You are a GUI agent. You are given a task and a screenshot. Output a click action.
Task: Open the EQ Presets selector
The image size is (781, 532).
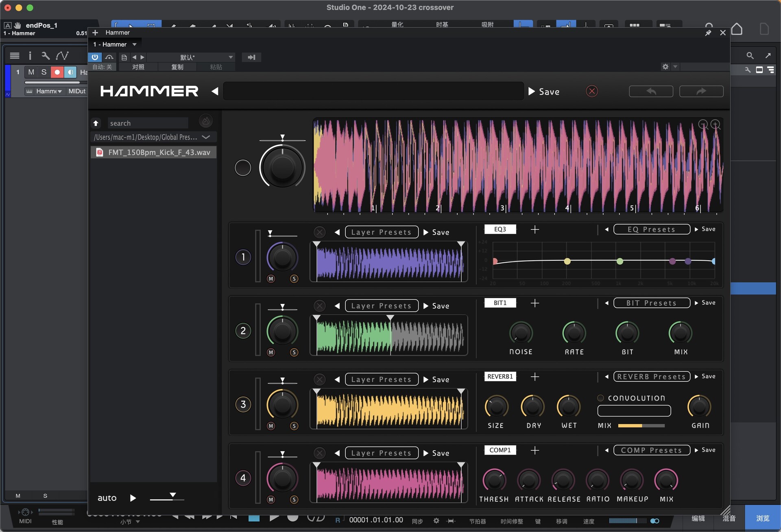tap(651, 229)
